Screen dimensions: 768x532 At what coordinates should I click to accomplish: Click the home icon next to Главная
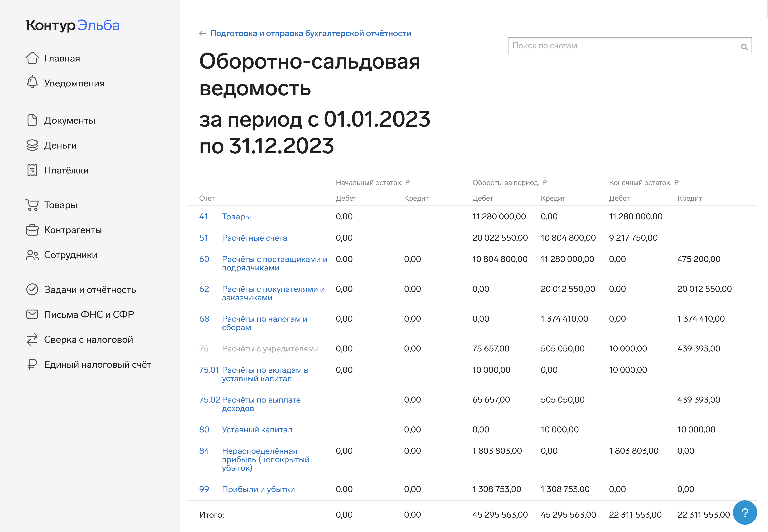click(32, 58)
